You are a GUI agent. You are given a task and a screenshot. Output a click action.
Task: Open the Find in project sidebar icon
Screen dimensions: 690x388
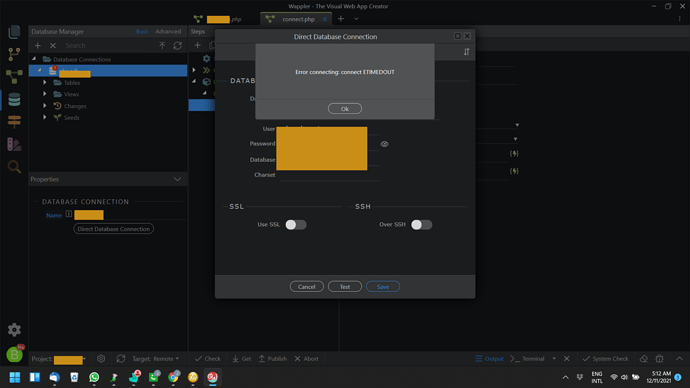pos(14,167)
